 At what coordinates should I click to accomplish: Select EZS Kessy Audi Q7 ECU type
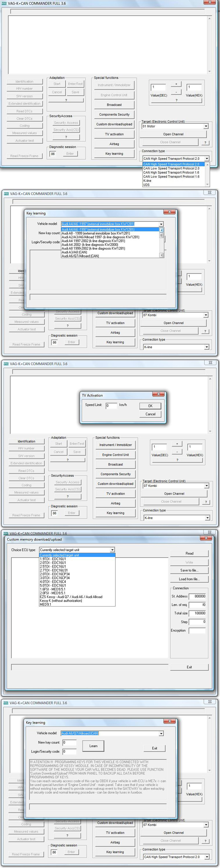[71, 597]
